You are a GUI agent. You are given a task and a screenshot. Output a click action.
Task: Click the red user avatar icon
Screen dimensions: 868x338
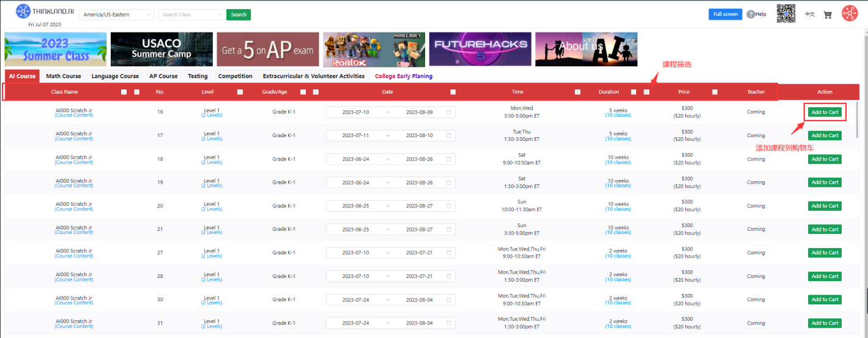pyautogui.click(x=850, y=13)
